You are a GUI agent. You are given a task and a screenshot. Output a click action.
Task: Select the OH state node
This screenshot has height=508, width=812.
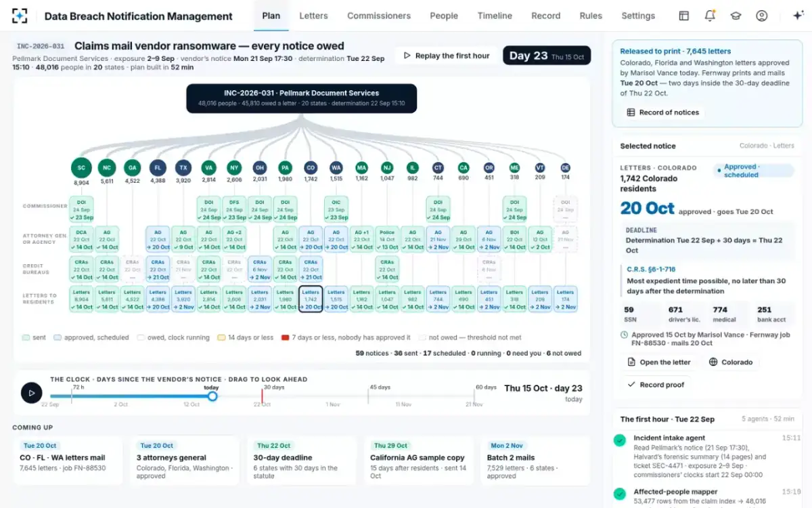click(260, 168)
